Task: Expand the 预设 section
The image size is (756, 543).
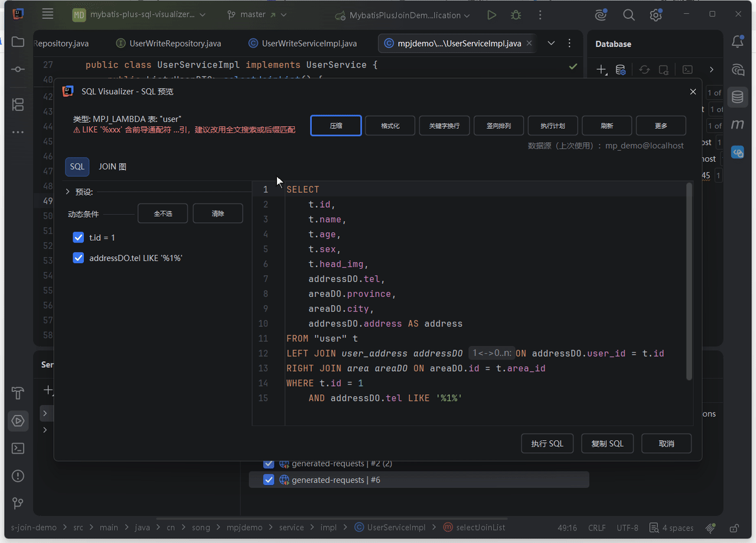Action: pyautogui.click(x=68, y=192)
